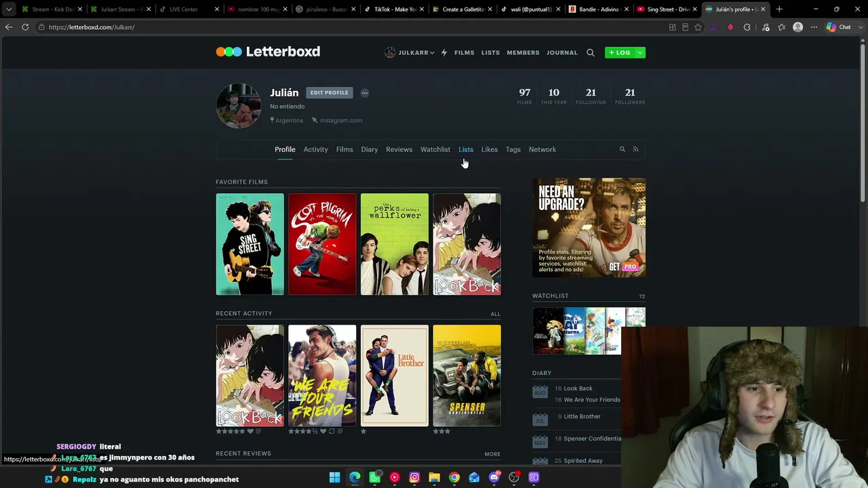868x488 pixels.
Task: Click the profile options ellipsis button
Action: (365, 93)
